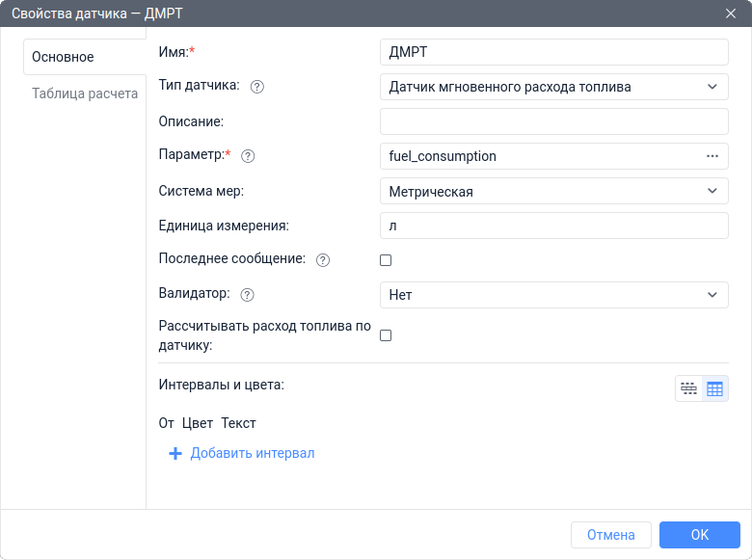Toggle Рассчитывать расход топлива по датчику checkbox
This screenshot has height=560, width=752.
click(x=386, y=335)
